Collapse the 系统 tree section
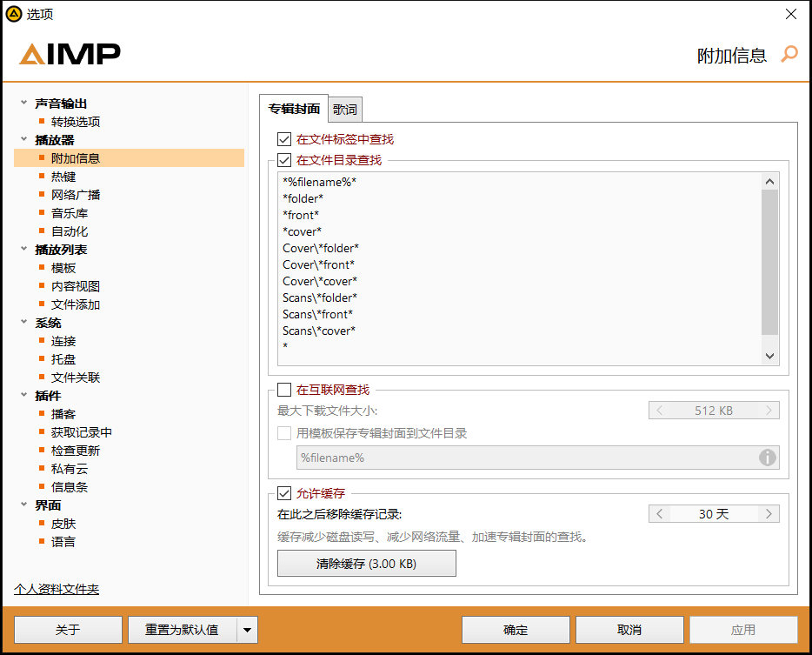812x655 pixels. pyautogui.click(x=23, y=322)
